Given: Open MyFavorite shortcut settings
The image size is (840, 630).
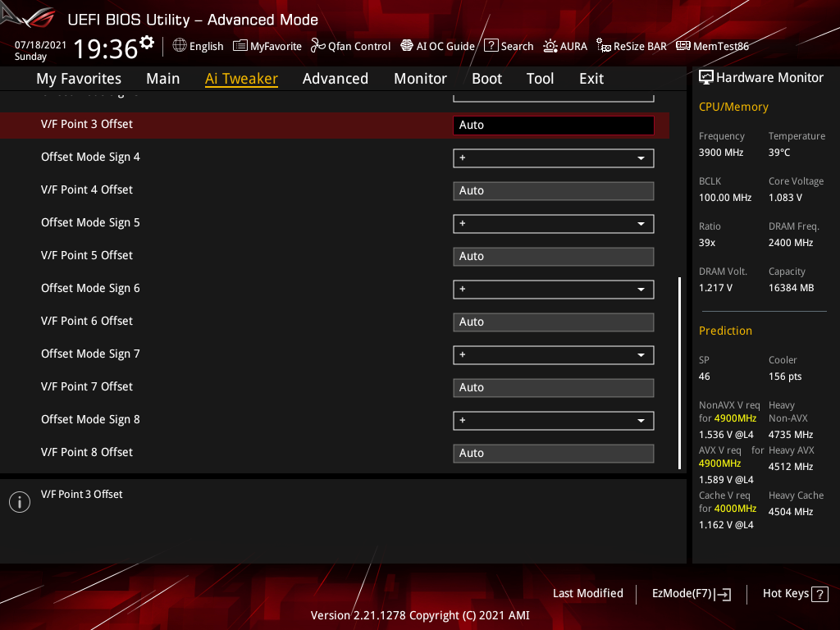Looking at the screenshot, I should coord(267,46).
